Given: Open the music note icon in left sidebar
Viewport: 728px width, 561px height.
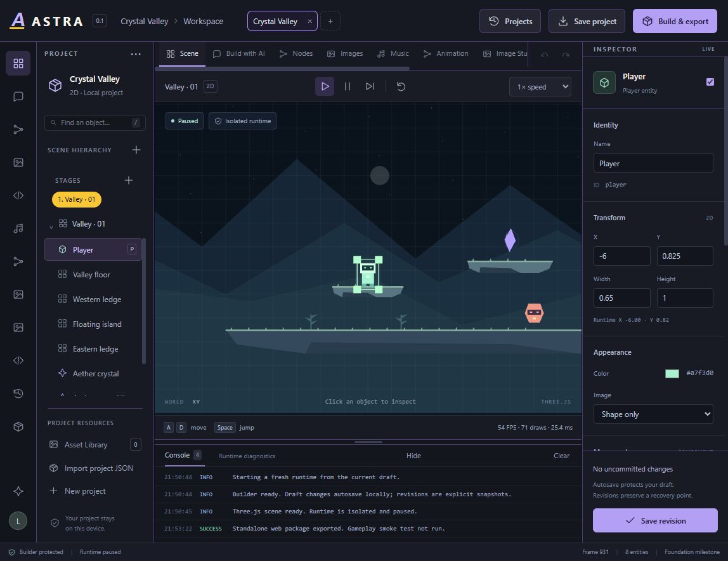Looking at the screenshot, I should (x=18, y=228).
